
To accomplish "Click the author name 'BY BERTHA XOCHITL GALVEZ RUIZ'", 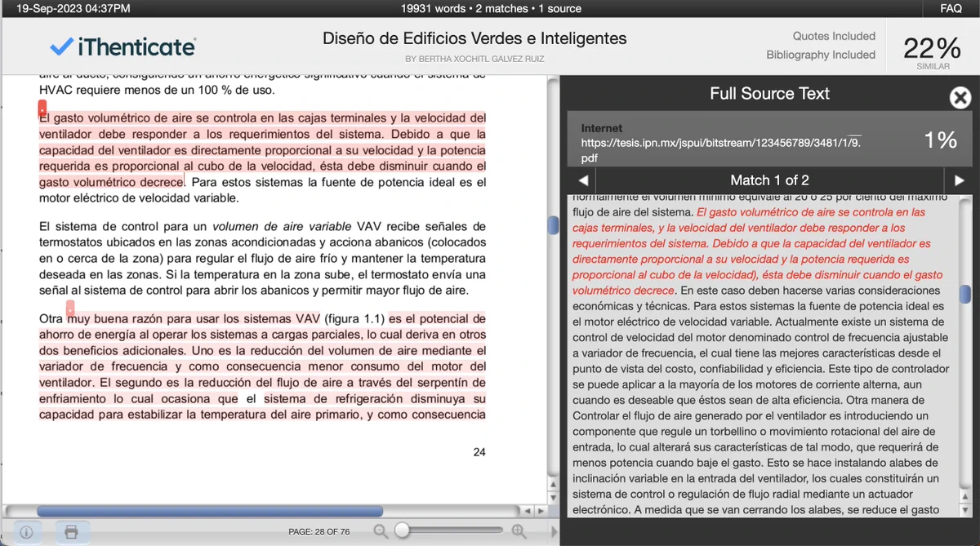I will pyautogui.click(x=474, y=59).
